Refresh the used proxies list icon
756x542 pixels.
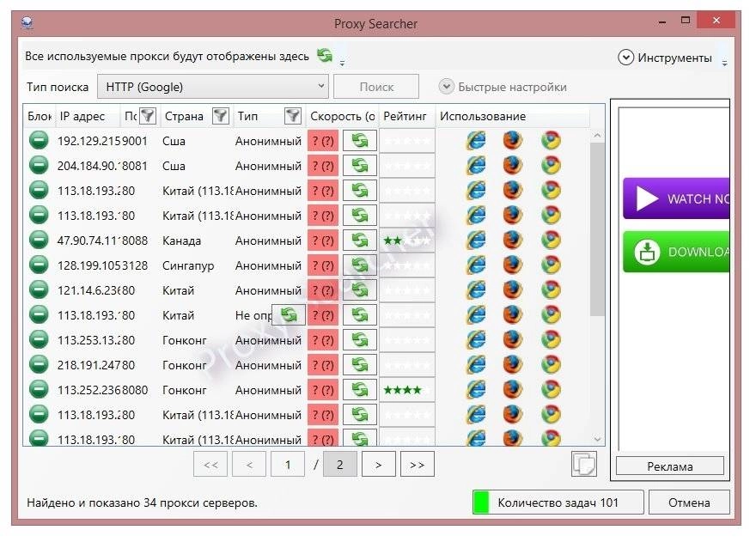point(325,56)
